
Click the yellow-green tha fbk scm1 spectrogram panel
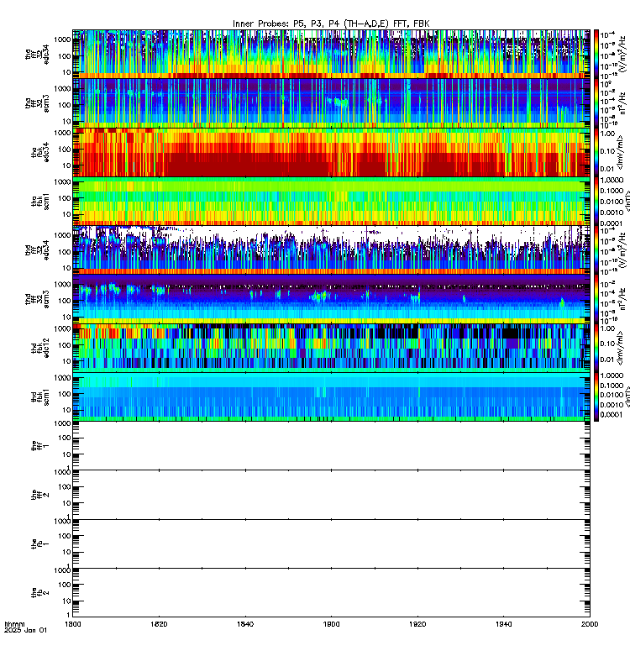[331, 202]
